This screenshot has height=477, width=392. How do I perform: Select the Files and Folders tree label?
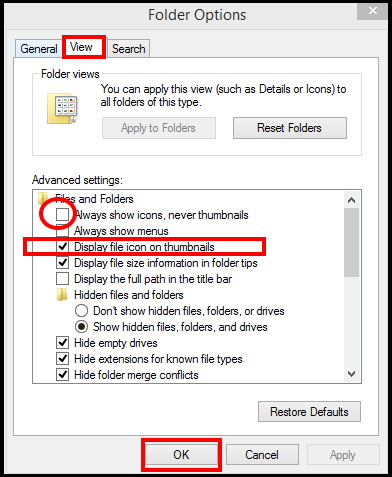pos(94,199)
